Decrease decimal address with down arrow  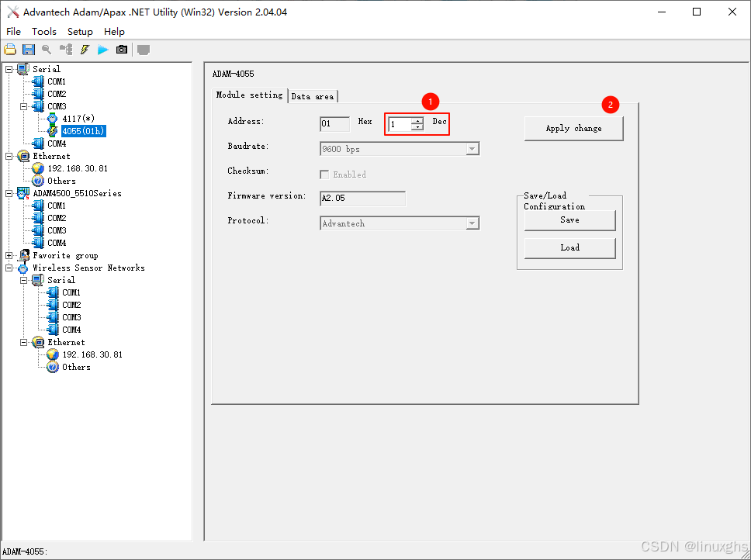pos(417,127)
